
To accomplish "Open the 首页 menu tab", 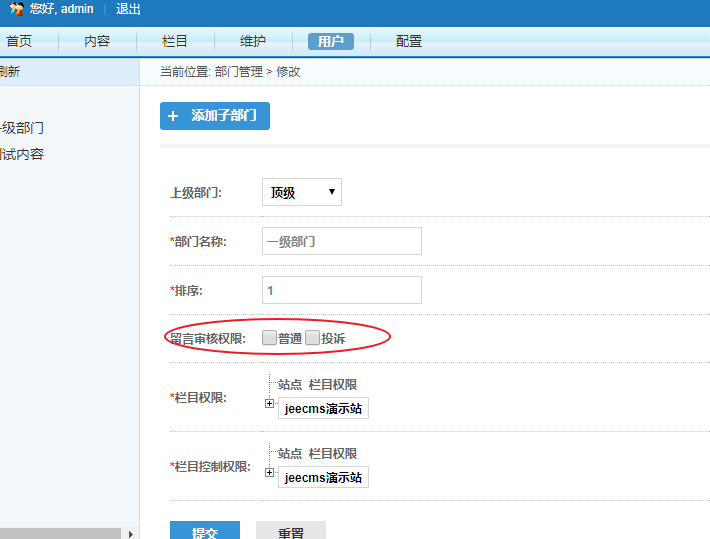I will click(19, 41).
